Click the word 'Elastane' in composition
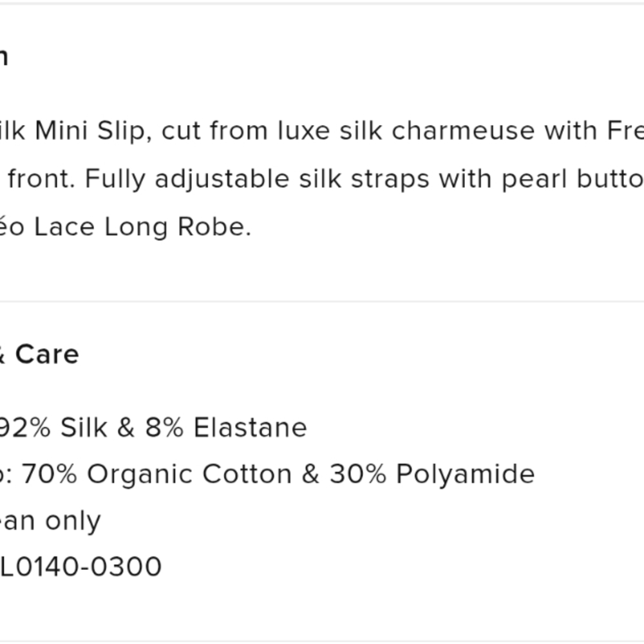Image resolution: width=644 pixels, height=644 pixels. click(250, 428)
